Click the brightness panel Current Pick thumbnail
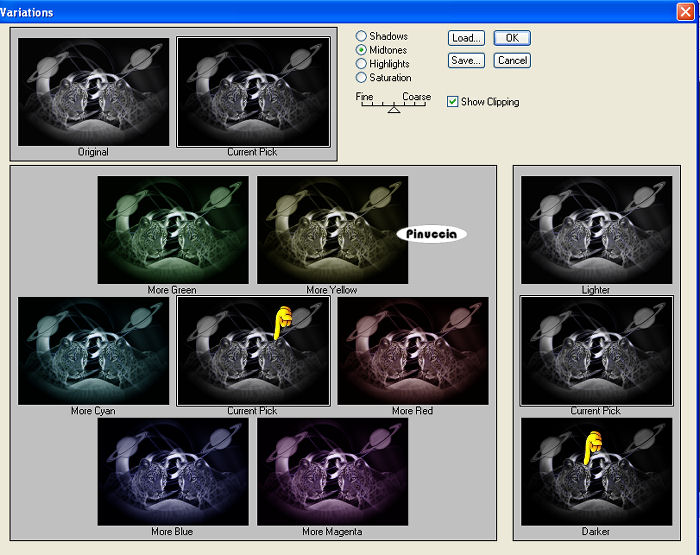 point(596,351)
